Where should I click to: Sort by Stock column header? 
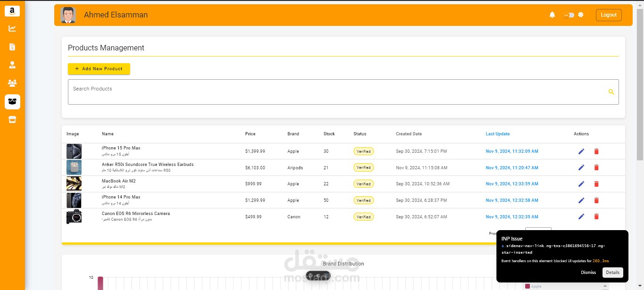329,134
